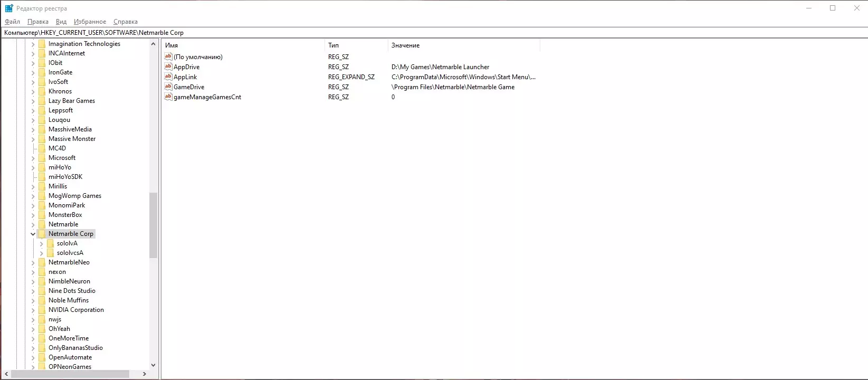The image size is (868, 380).
Task: Open the Вид menu
Action: click(61, 22)
